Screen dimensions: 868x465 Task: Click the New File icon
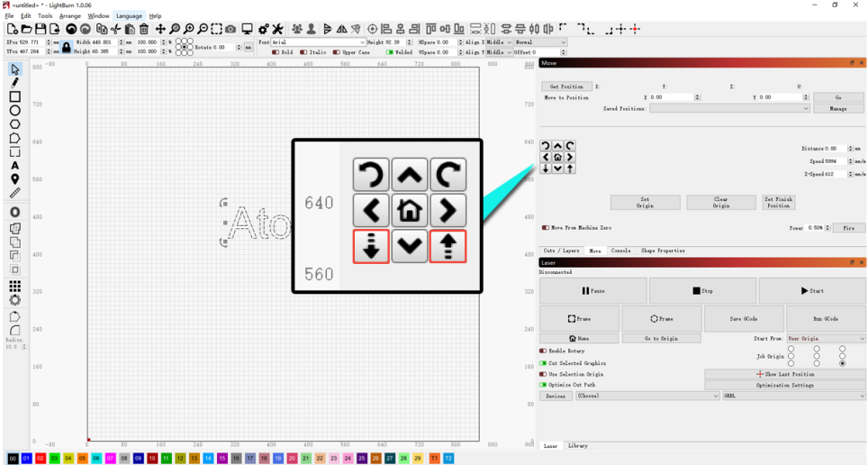click(13, 29)
